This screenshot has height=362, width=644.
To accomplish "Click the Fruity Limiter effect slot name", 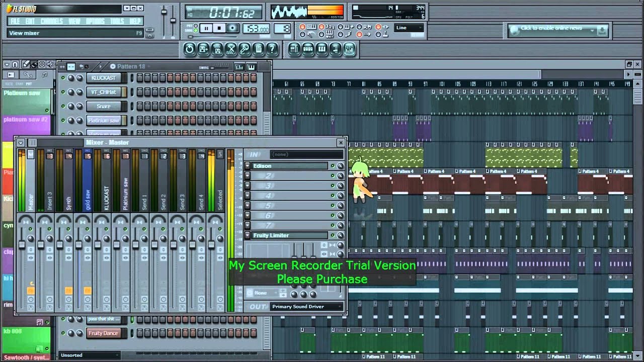I will click(290, 235).
